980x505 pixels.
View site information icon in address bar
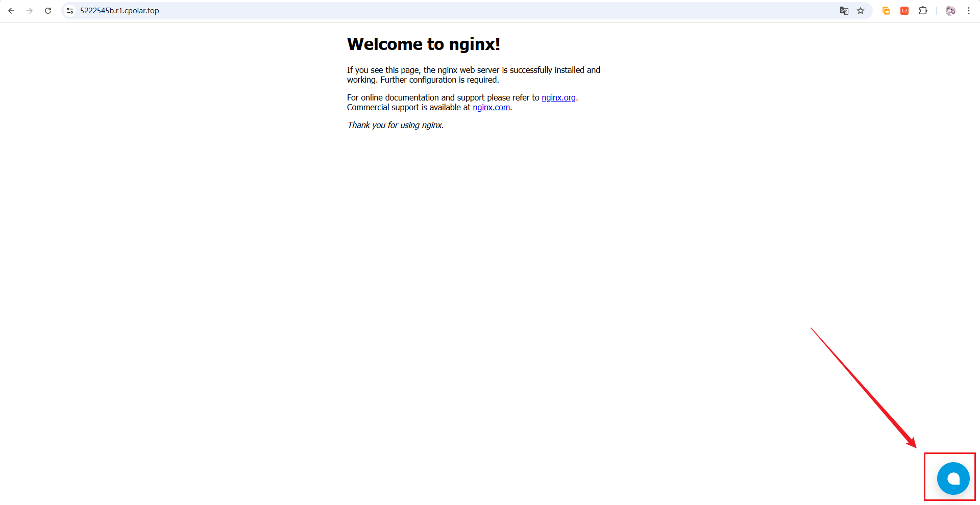(70, 11)
